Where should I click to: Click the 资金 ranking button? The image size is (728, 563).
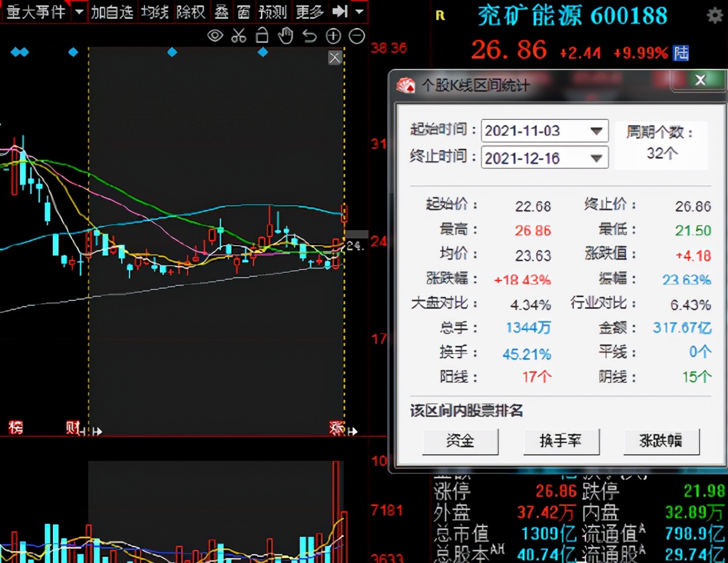(x=460, y=441)
